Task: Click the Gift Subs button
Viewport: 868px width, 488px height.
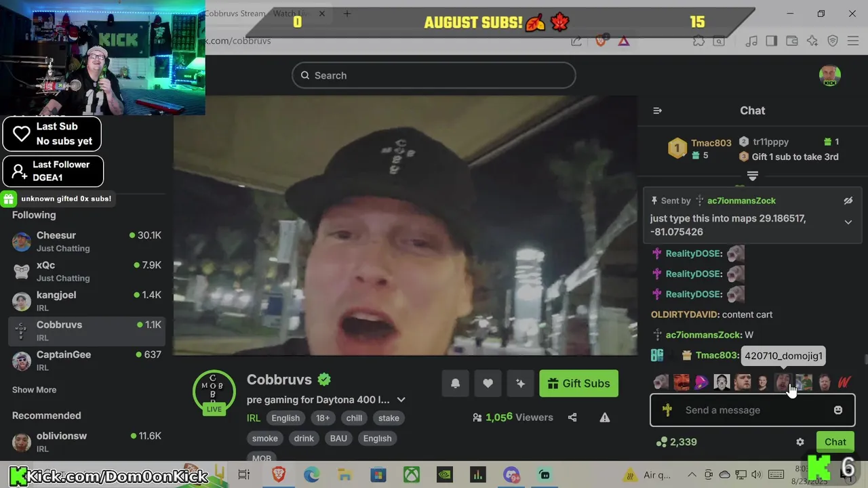Action: click(578, 384)
